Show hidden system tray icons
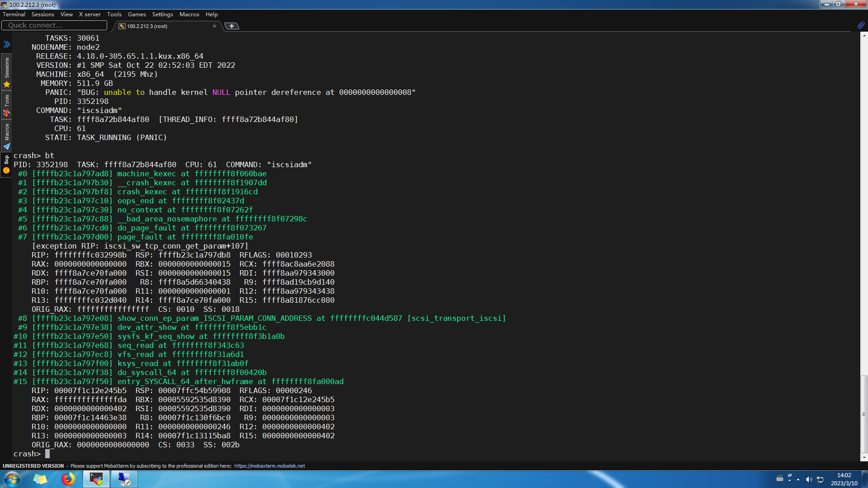 (x=798, y=479)
